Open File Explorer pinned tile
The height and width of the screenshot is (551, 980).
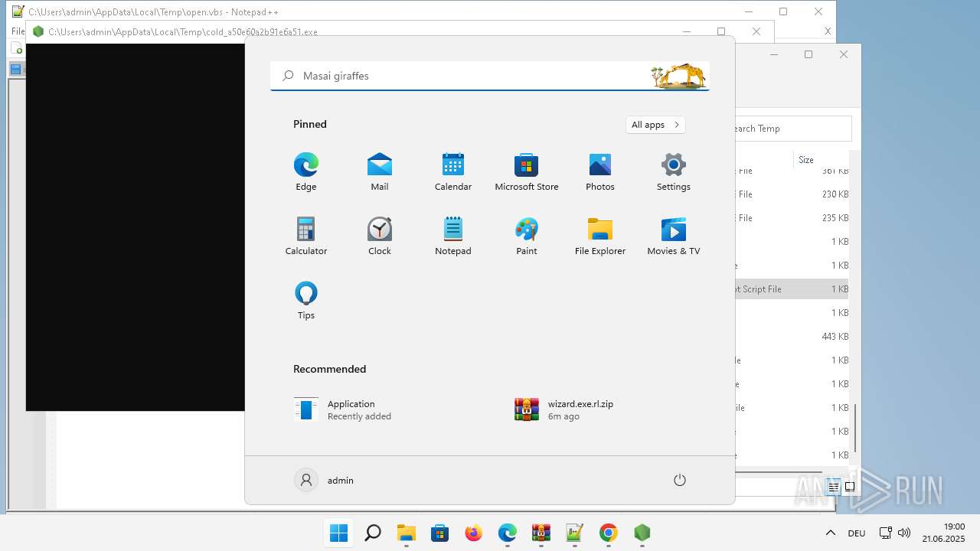(x=600, y=236)
